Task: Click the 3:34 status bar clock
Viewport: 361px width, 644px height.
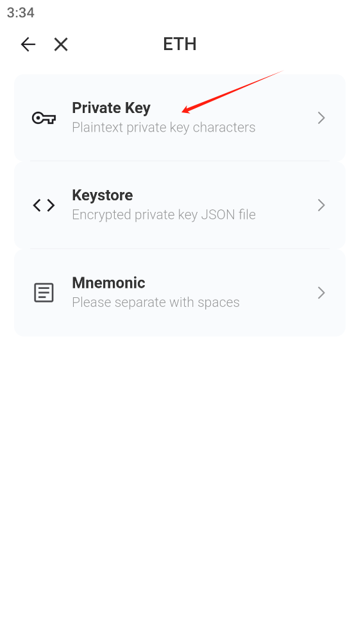Action: (21, 13)
